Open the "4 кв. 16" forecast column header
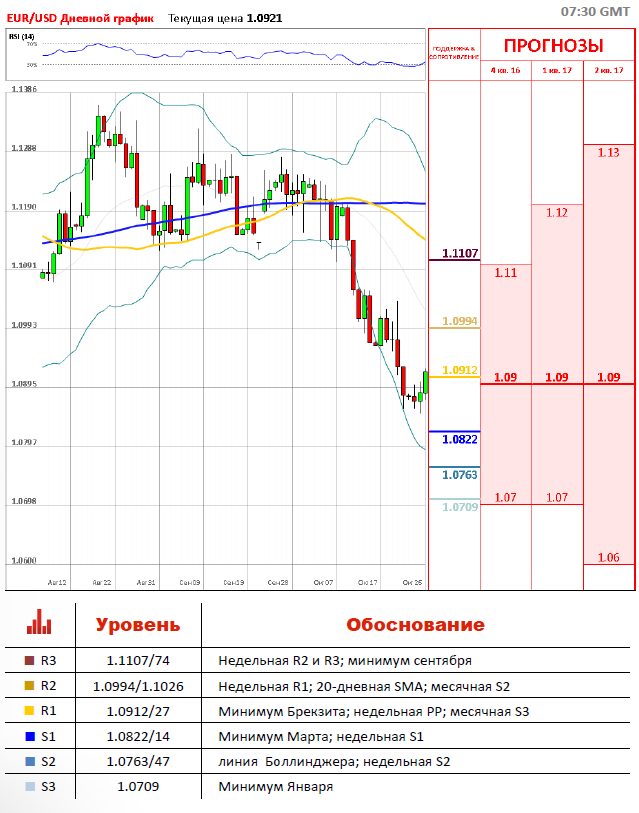This screenshot has width=639, height=813. tap(505, 71)
